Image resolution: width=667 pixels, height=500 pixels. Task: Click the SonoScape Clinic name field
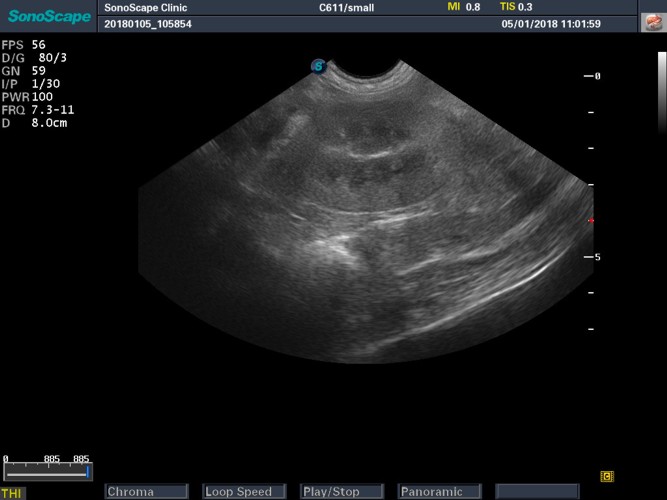coord(145,8)
